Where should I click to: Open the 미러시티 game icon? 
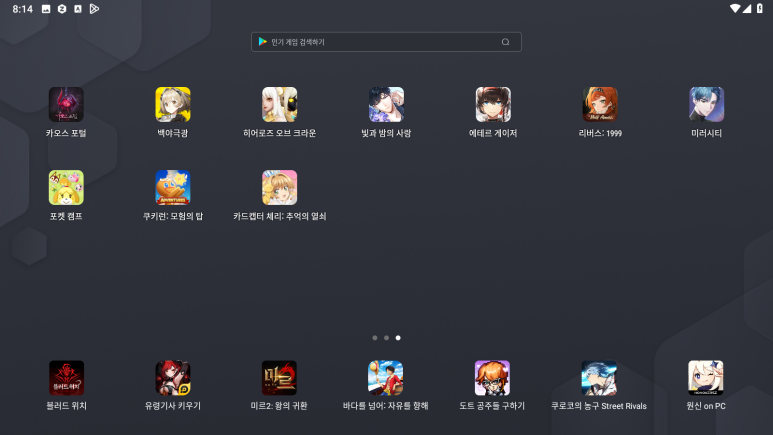click(706, 105)
